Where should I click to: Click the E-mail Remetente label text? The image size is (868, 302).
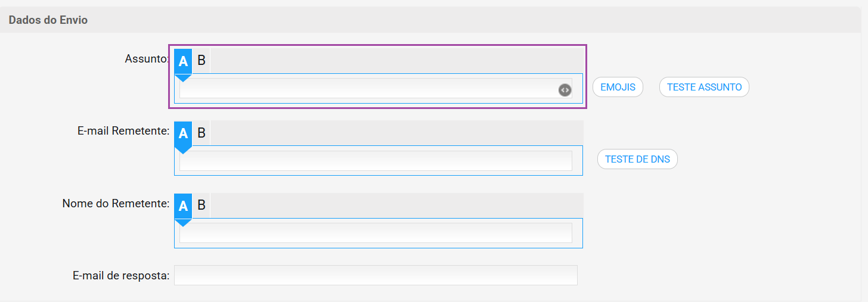coord(124,131)
